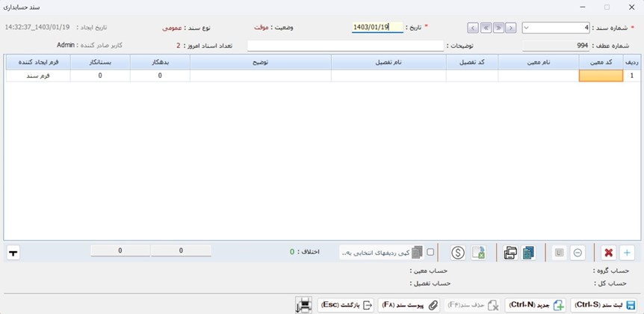The width and height of the screenshot is (644, 314).
Task: Click the grayed square icon beside minus
Action: tap(559, 253)
